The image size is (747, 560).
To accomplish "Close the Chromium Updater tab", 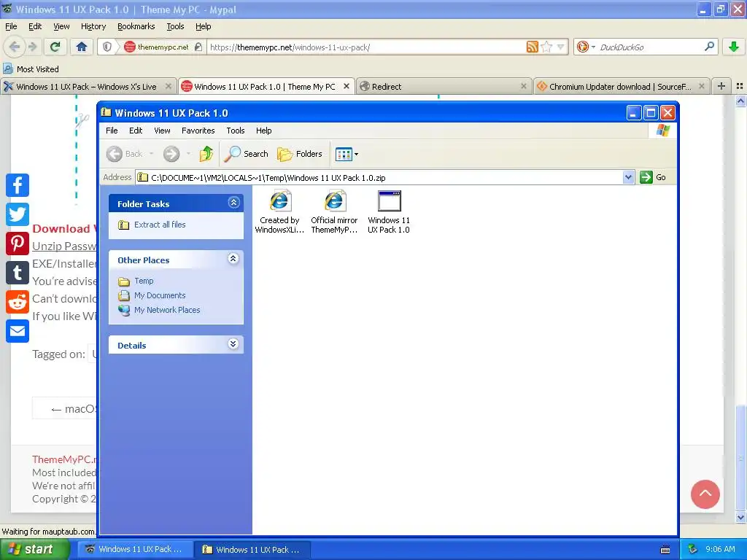I will (x=702, y=86).
